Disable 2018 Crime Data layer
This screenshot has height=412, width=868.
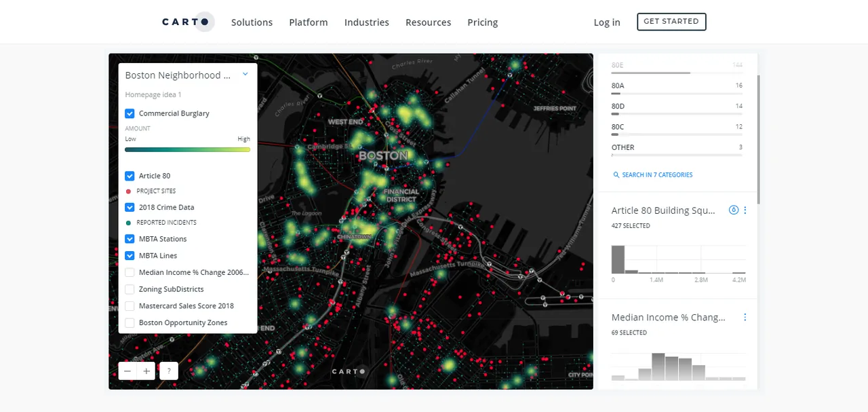point(130,207)
